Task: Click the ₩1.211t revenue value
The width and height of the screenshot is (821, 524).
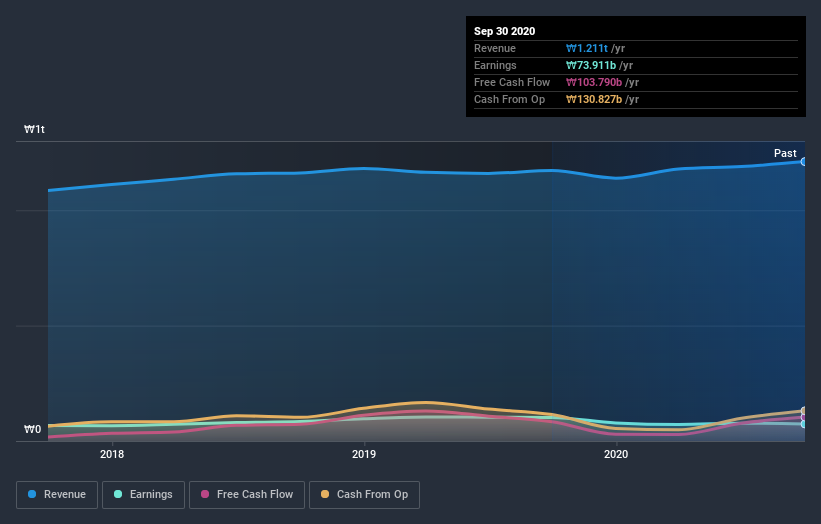Action: [x=586, y=48]
